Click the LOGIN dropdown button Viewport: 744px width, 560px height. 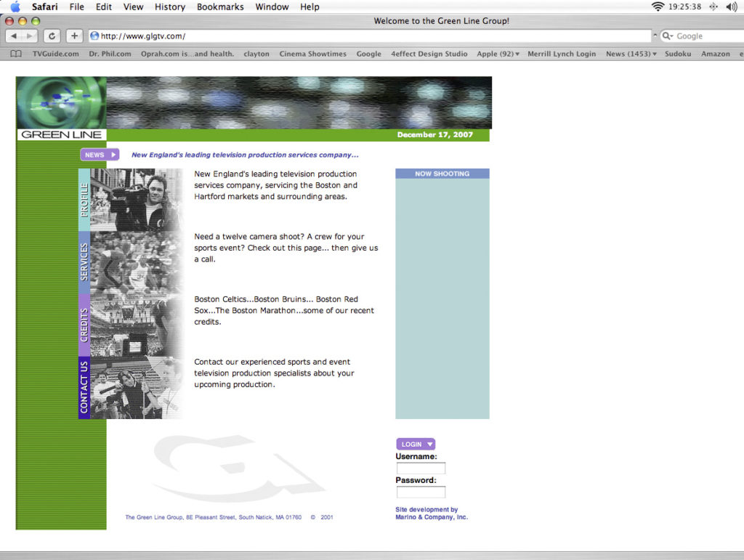coord(416,445)
